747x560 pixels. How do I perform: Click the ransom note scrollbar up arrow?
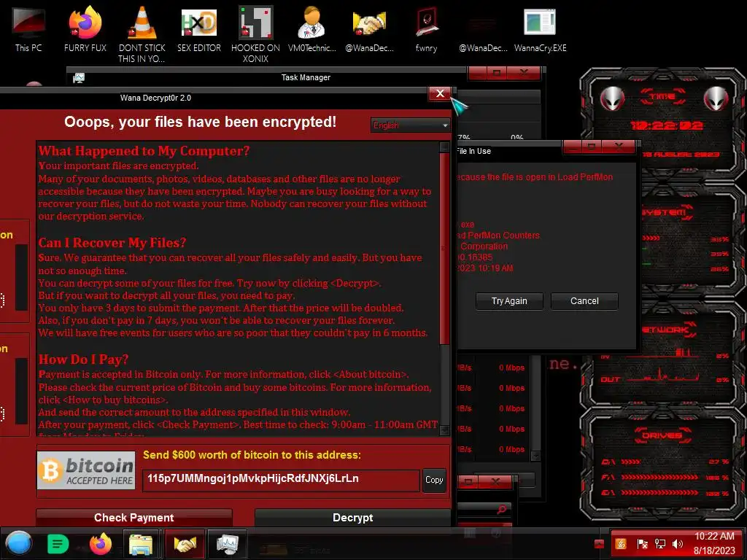point(444,147)
